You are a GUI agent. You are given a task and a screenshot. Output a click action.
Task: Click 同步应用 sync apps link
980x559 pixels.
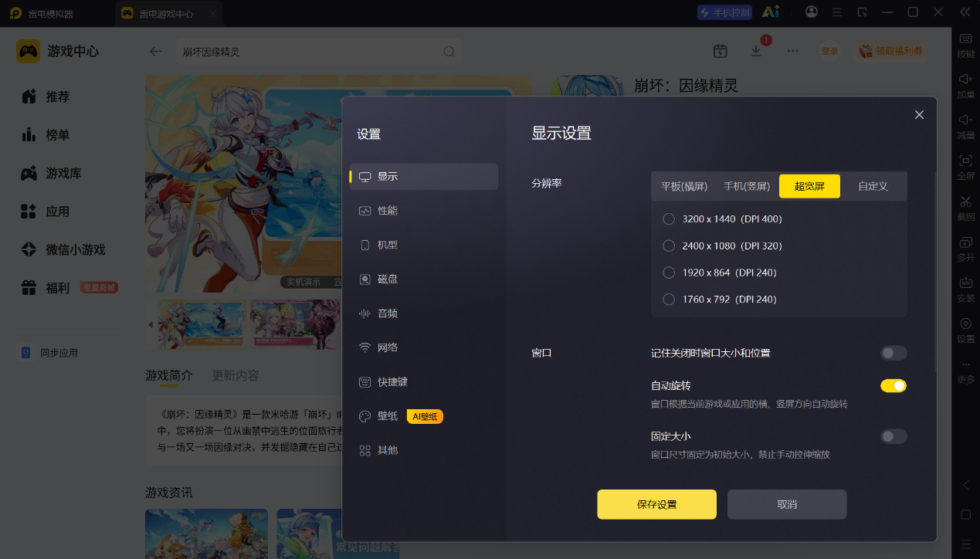click(x=49, y=353)
